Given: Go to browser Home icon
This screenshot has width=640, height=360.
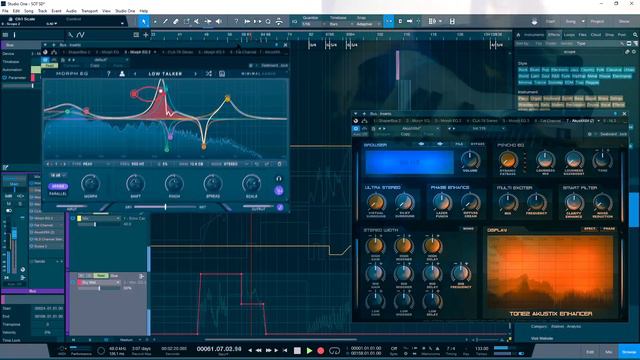Looking at the screenshot, I should point(518,35).
